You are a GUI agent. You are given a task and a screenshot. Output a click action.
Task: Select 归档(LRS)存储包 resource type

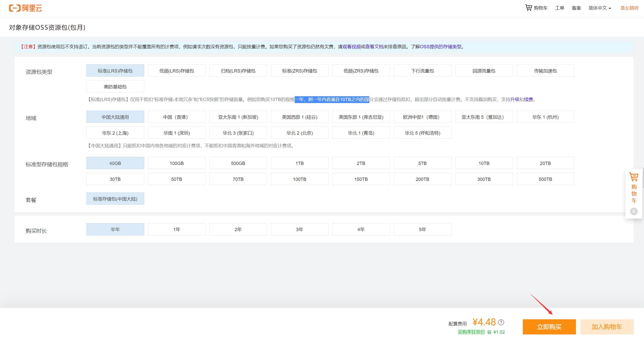238,71
